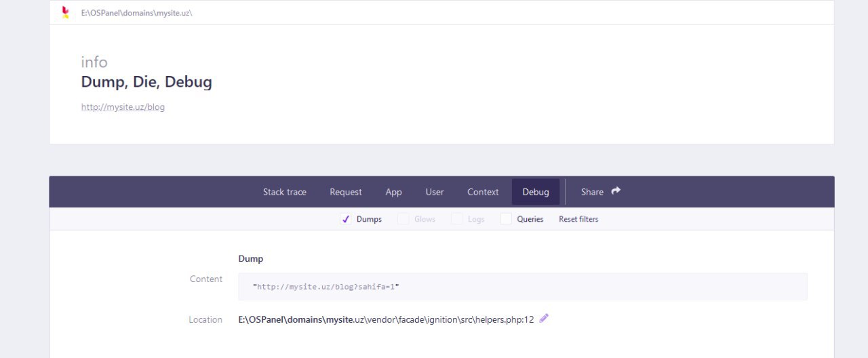The image size is (868, 358).
Task: Select the Debug tab
Action: click(536, 192)
